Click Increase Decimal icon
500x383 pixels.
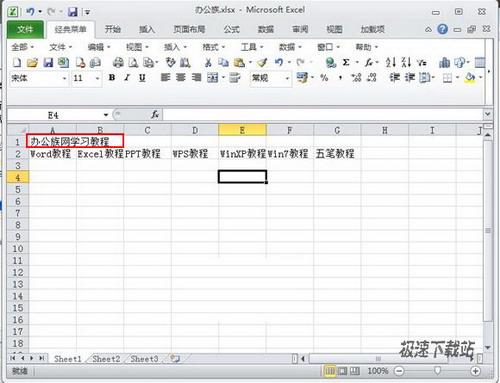[x=356, y=78]
